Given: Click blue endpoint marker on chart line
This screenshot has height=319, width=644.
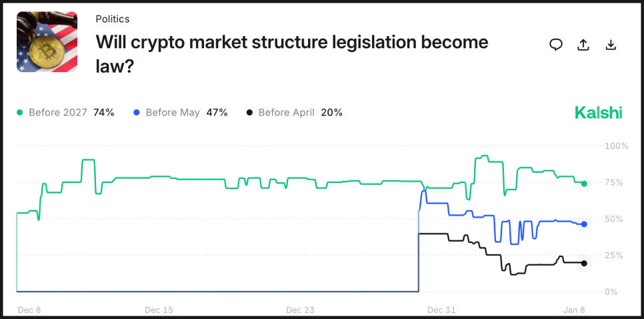Looking at the screenshot, I should [584, 224].
